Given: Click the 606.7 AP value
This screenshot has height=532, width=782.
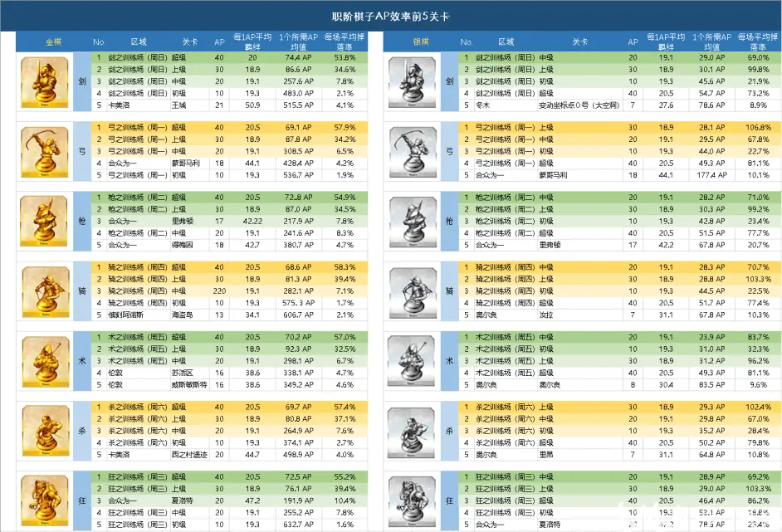Looking at the screenshot, I should point(298,315).
